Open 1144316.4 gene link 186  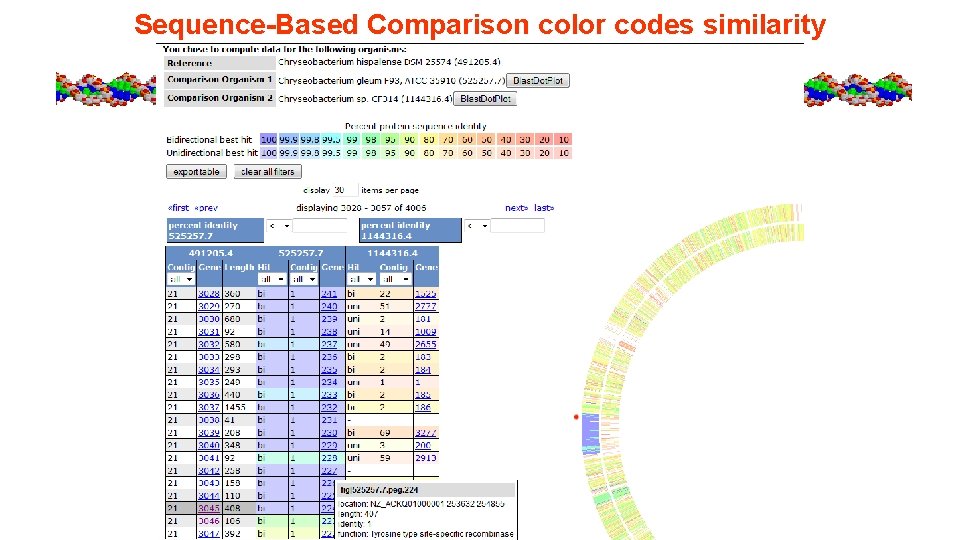[x=422, y=408]
